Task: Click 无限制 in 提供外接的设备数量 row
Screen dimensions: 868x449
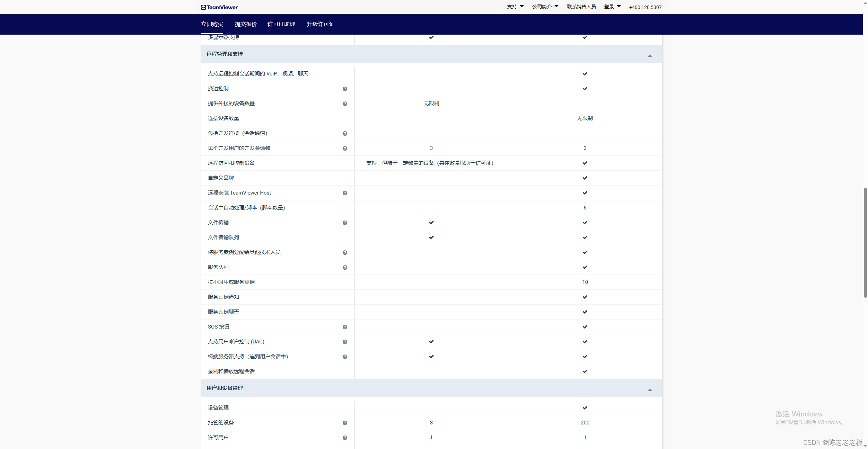Action: click(431, 104)
